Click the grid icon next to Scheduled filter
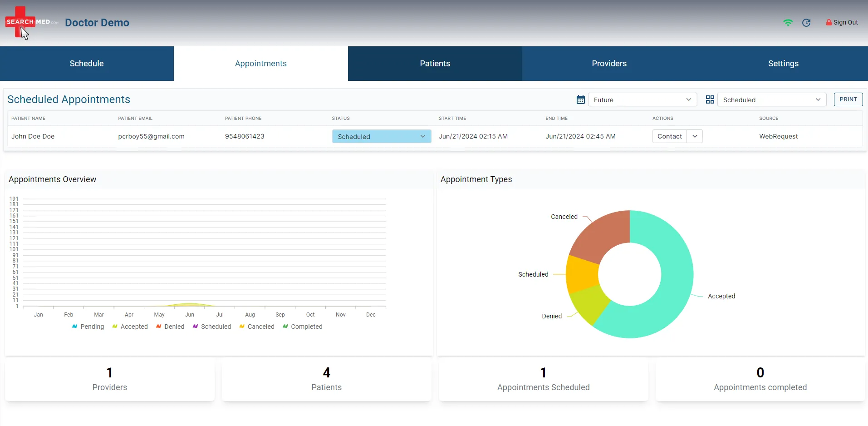The width and height of the screenshot is (868, 426). click(710, 99)
